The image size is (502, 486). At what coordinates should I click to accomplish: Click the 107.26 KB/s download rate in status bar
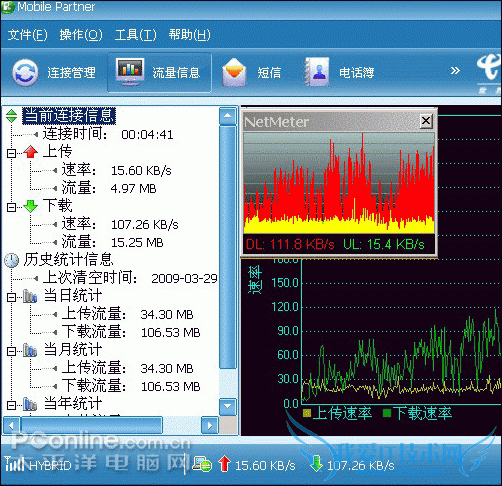pos(361,465)
